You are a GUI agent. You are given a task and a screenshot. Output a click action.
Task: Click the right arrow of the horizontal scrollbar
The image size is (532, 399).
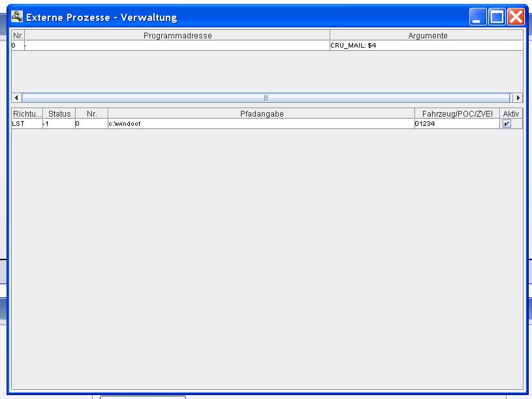(x=518, y=98)
